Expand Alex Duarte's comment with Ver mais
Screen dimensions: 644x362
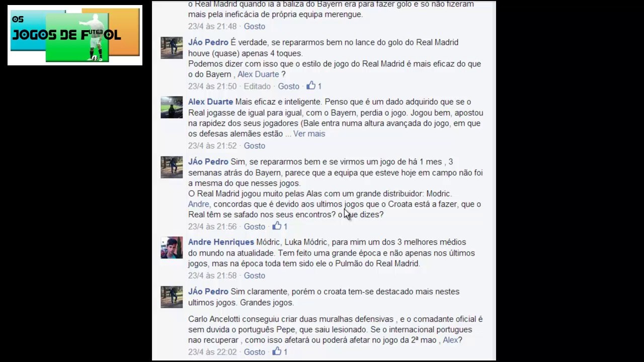pyautogui.click(x=309, y=134)
